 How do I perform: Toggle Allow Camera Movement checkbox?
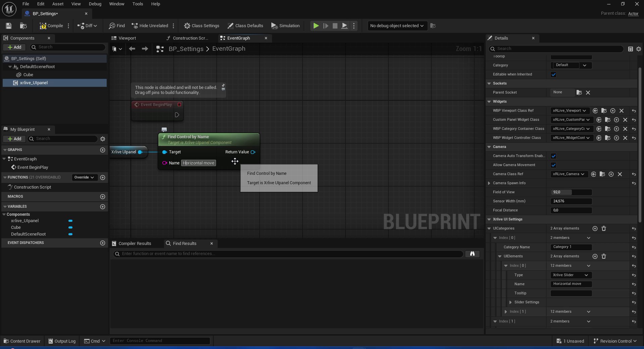[553, 165]
